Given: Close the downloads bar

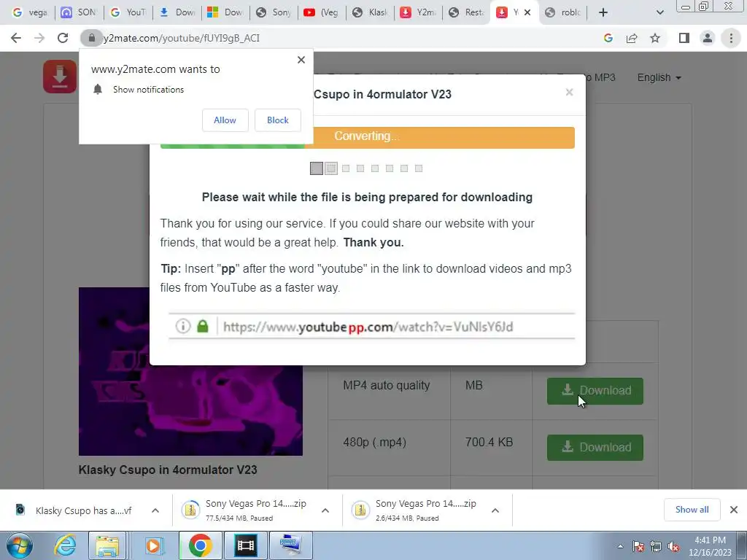Looking at the screenshot, I should [x=734, y=510].
